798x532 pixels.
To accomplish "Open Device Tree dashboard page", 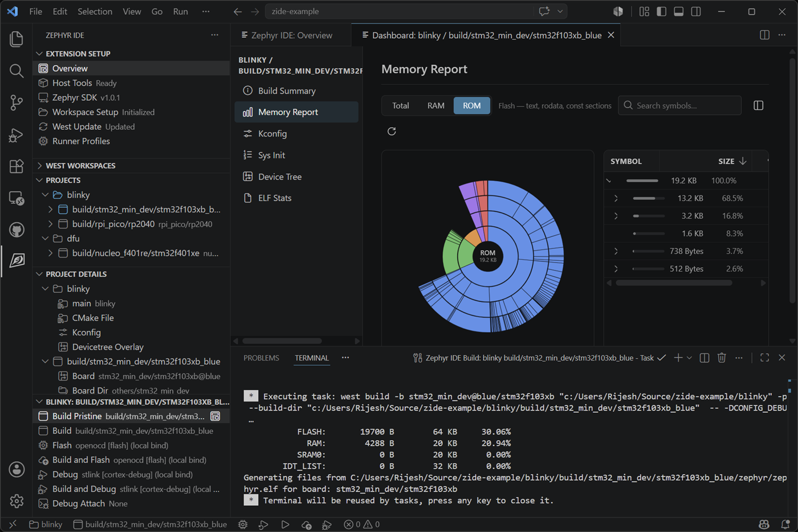I will (x=296, y=177).
